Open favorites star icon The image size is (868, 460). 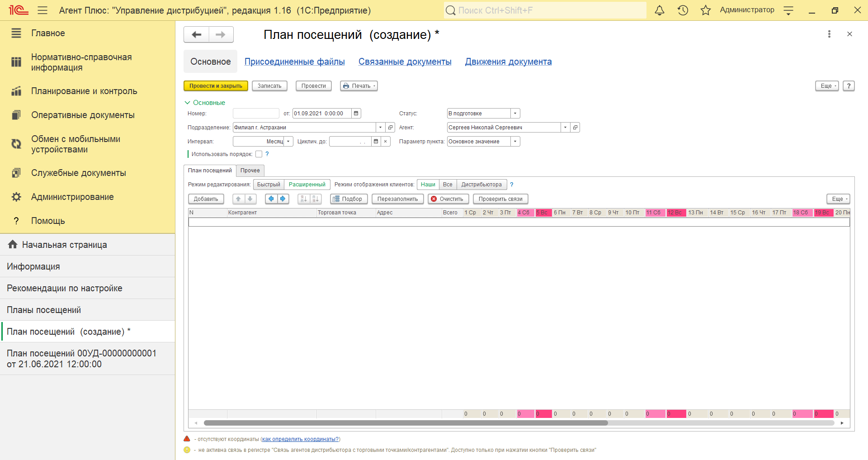point(706,10)
